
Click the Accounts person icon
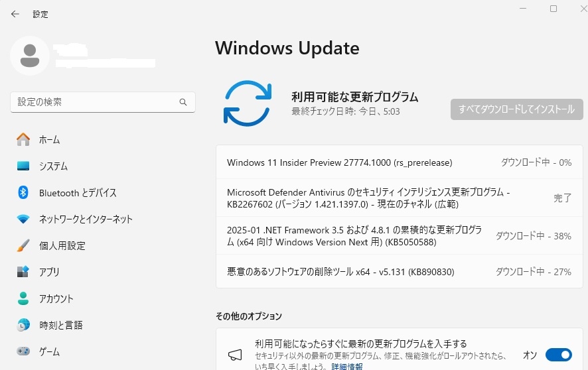point(23,298)
